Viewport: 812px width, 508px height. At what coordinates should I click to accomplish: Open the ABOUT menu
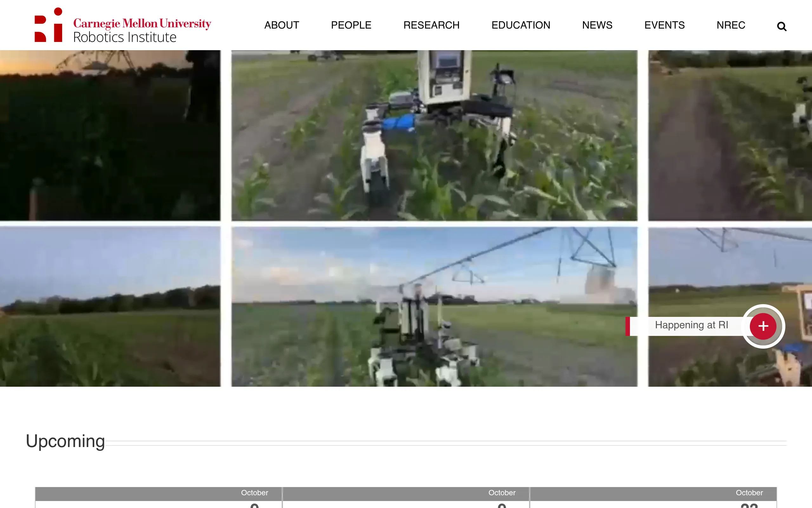[282, 25]
